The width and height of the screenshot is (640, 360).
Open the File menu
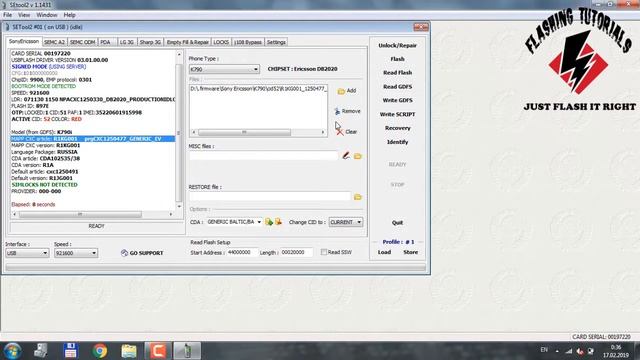coord(7,15)
